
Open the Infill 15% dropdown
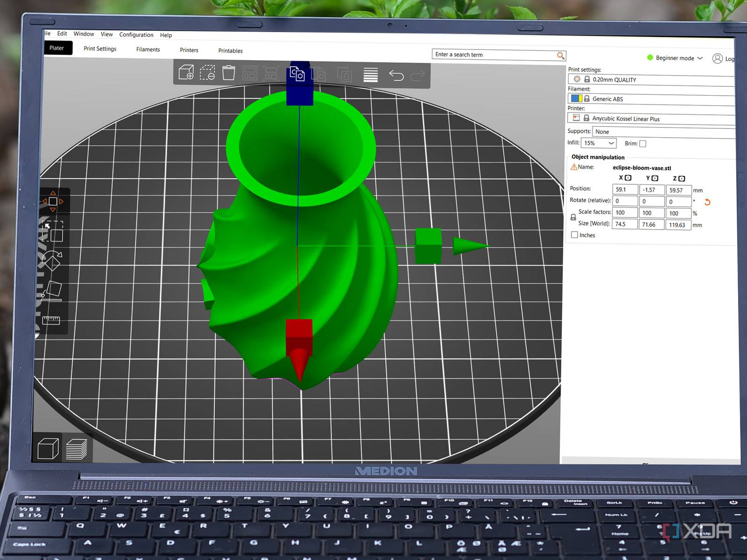599,143
